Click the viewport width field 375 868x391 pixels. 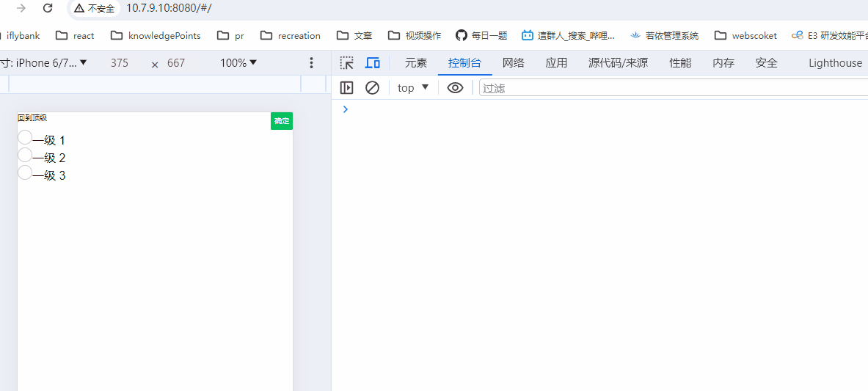(119, 63)
